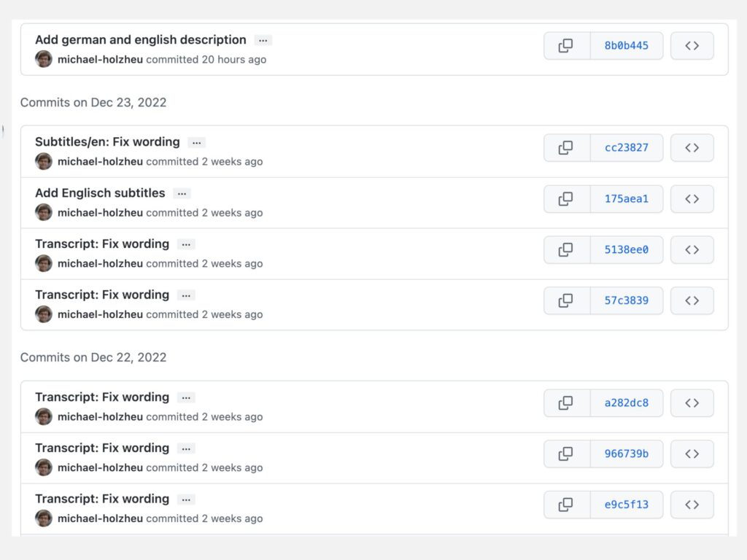Copy full SHA for commit 5138ee0

click(566, 249)
